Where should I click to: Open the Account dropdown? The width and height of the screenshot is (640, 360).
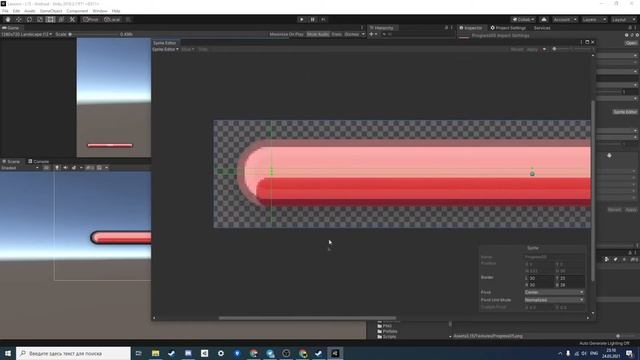(x=565, y=19)
